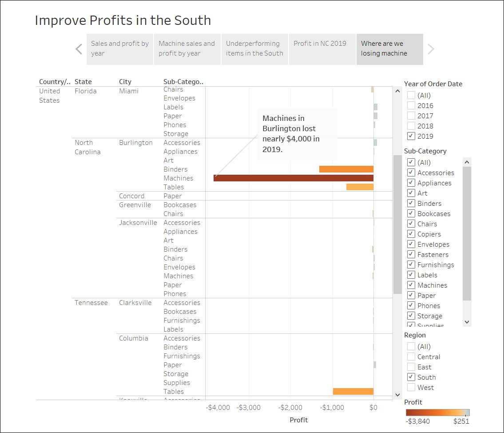Image resolution: width=504 pixels, height=433 pixels.
Task: Click the Profit color legend gradient
Action: (x=437, y=412)
